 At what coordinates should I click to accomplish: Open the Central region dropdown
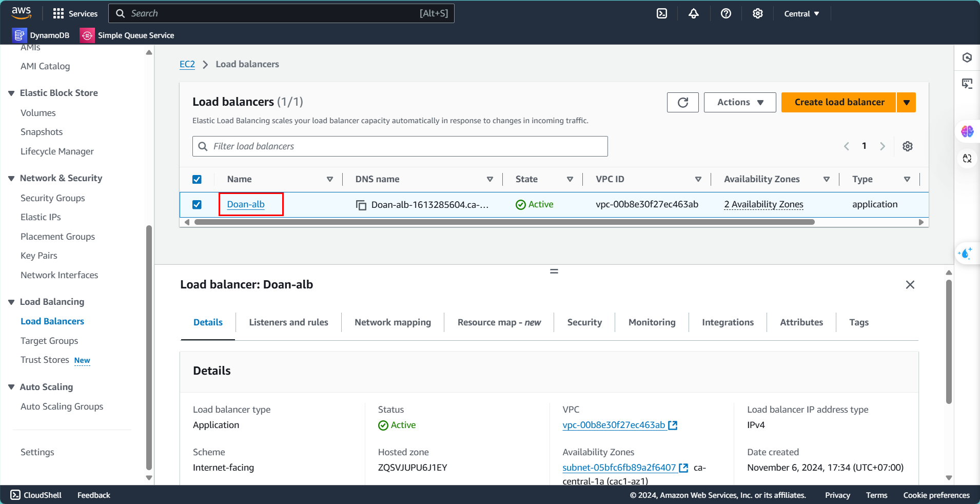pos(801,14)
